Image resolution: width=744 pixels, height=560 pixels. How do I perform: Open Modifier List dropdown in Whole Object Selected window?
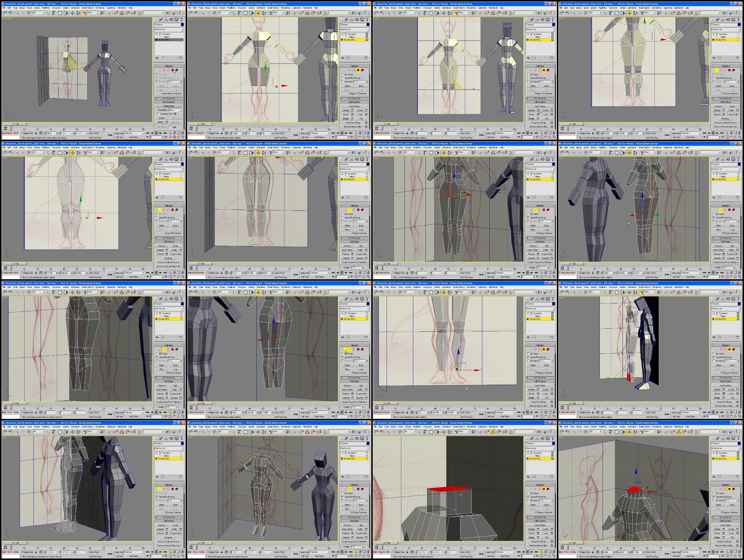169,29
